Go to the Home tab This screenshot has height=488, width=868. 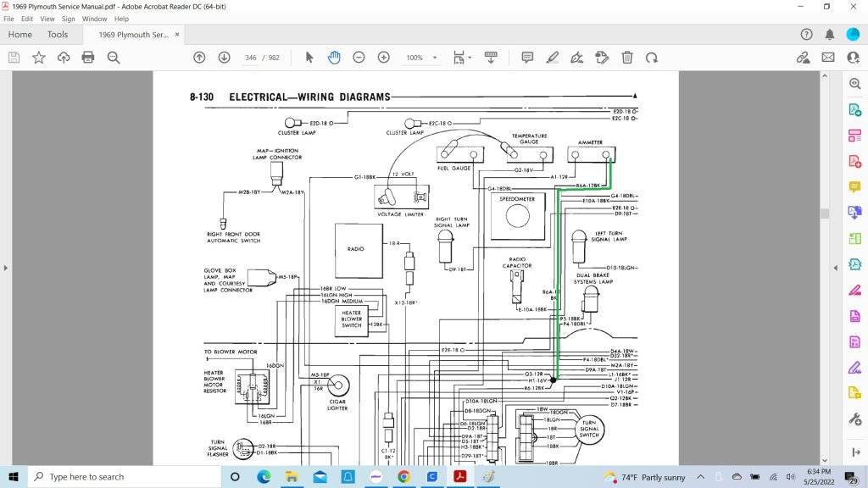tap(19, 35)
